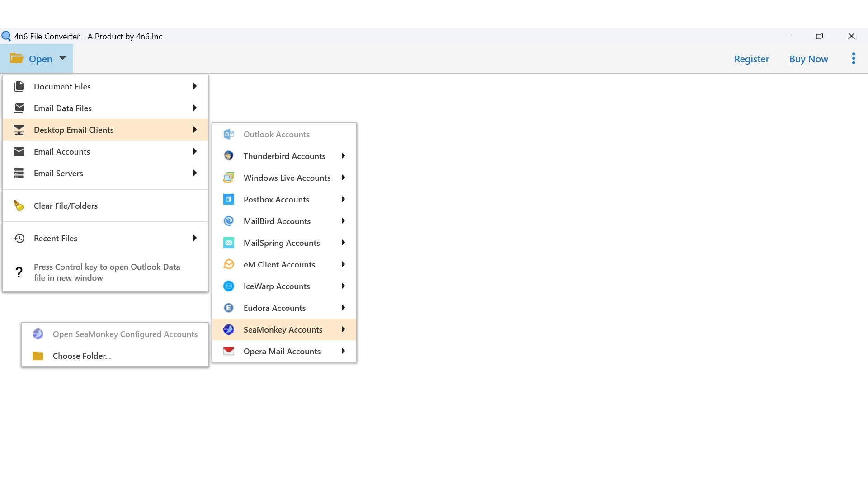Click the Email Accounts envelope icon
This screenshot has height=488, width=868.
point(19,151)
